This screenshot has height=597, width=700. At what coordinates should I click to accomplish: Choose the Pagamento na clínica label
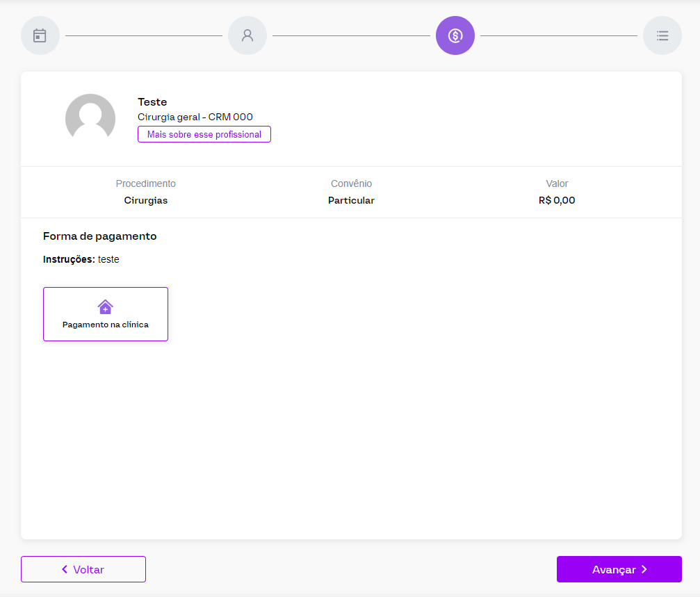coord(106,325)
